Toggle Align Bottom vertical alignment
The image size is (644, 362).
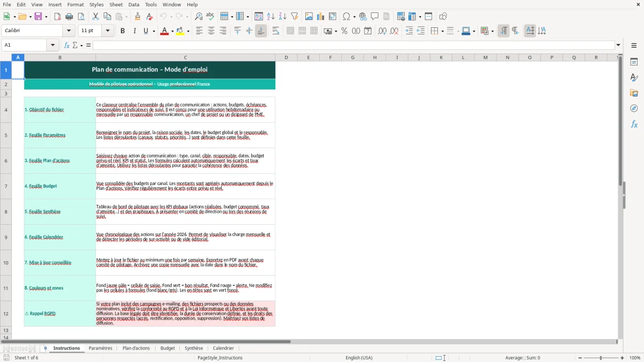[x=261, y=31]
